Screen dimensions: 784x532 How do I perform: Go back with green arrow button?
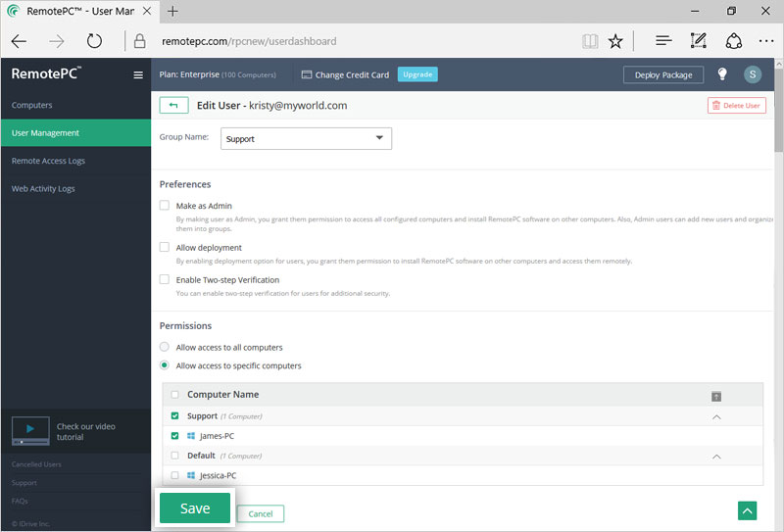173,105
